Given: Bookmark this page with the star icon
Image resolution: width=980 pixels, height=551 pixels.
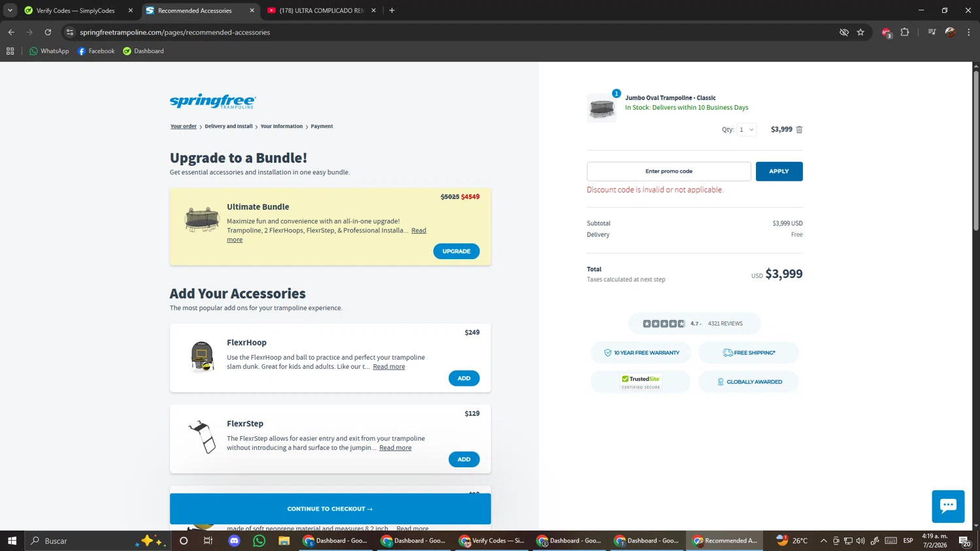Looking at the screenshot, I should click(x=860, y=32).
